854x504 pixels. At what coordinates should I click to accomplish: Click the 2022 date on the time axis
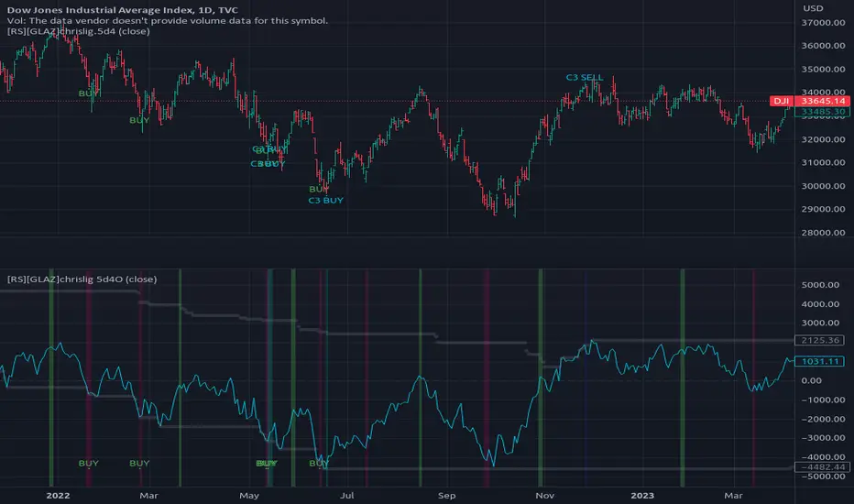tap(58, 495)
